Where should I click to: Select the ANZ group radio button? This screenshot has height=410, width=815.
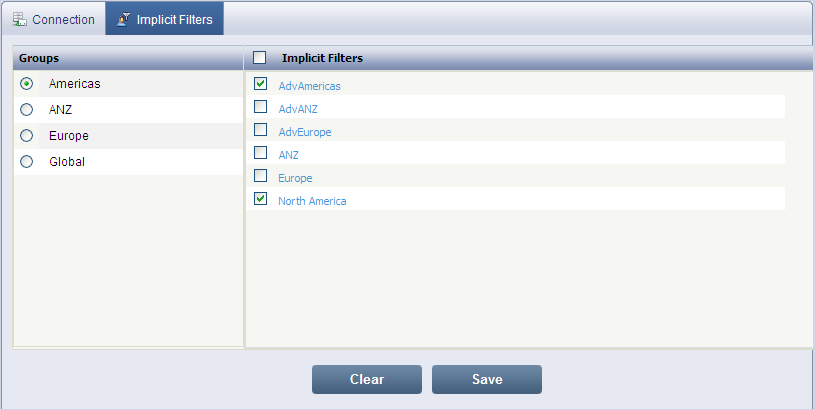click(x=27, y=110)
